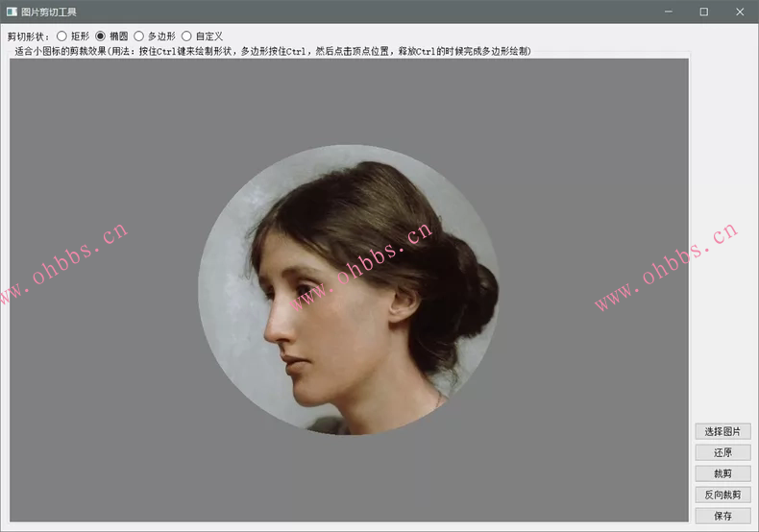
Task: Click the 适合小图标的剪裁效果 instruction text
Action: pyautogui.click(x=273, y=51)
